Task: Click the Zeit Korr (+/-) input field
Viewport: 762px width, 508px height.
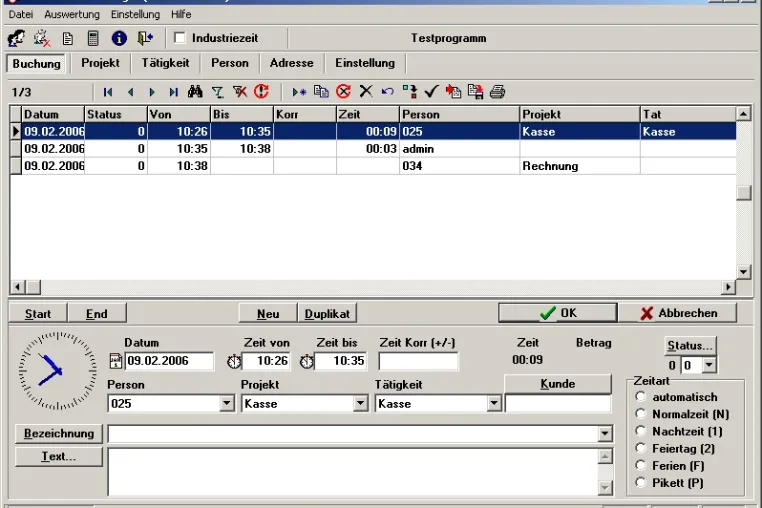Action: point(418,361)
